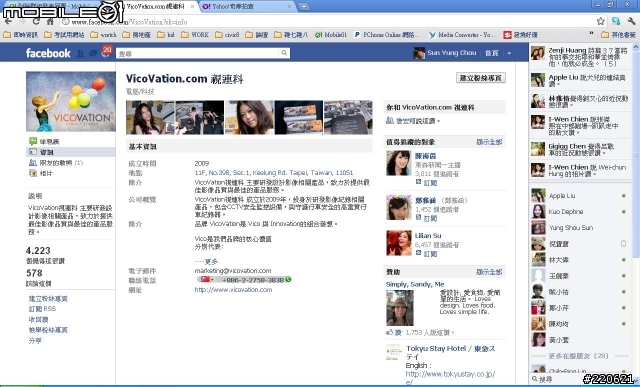Click the 建立粉絲專頁 button
The height and width of the screenshot is (387, 640).
[480, 78]
